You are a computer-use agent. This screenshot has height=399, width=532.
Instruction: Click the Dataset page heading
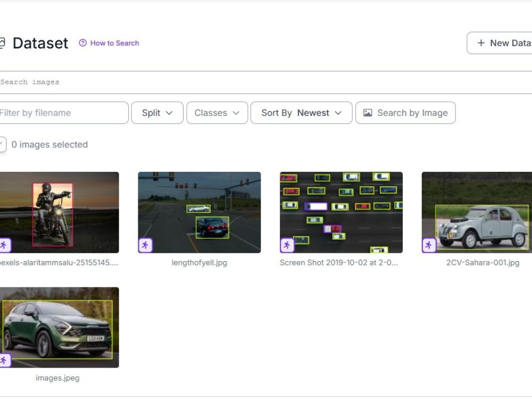[x=40, y=43]
